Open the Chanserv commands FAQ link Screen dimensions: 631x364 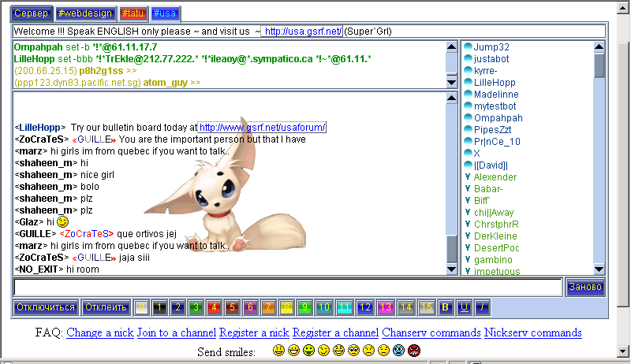pyautogui.click(x=431, y=332)
